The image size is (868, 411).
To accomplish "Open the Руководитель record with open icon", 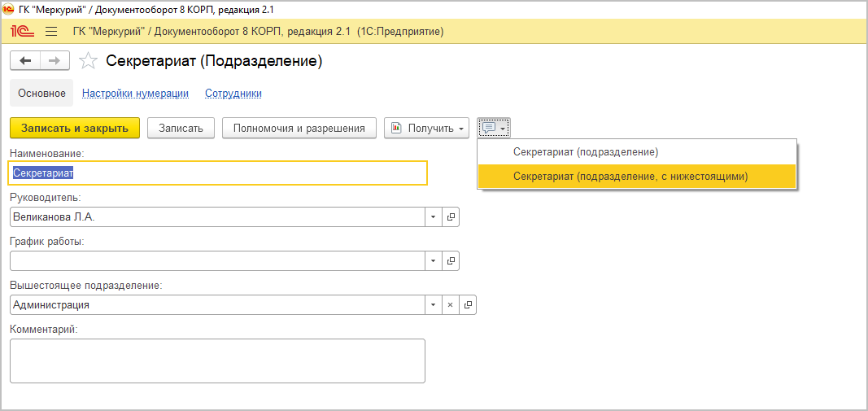I will click(451, 216).
